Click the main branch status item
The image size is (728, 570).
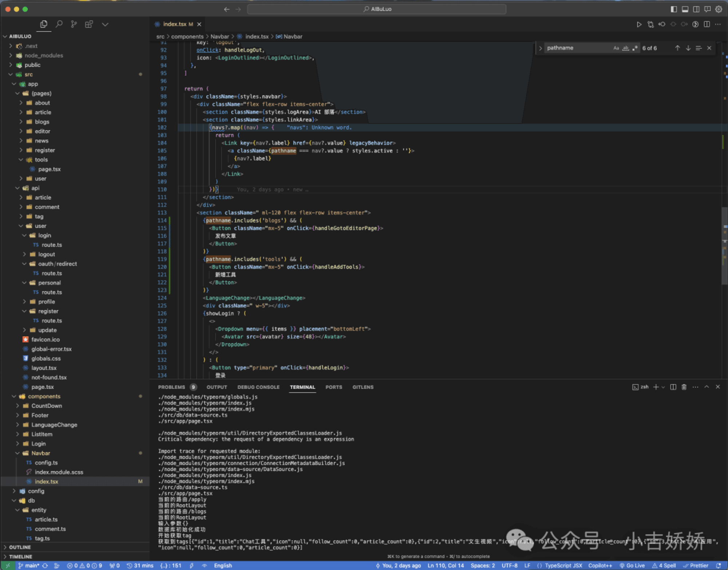pos(28,565)
